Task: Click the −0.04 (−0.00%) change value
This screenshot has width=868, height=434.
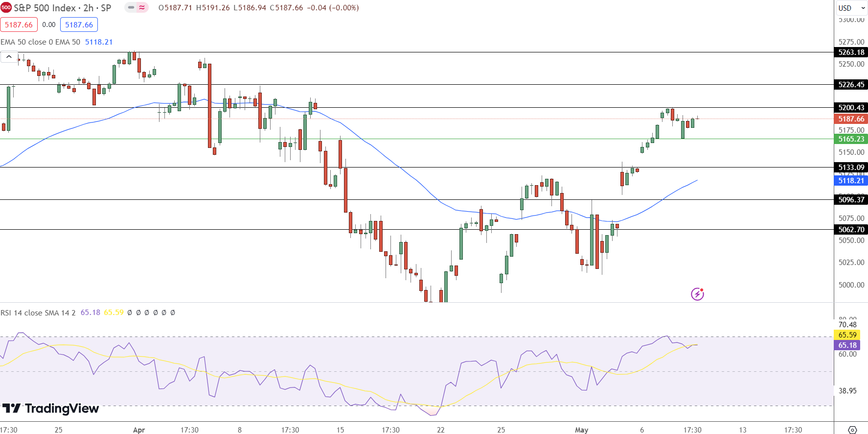Action: pos(333,8)
